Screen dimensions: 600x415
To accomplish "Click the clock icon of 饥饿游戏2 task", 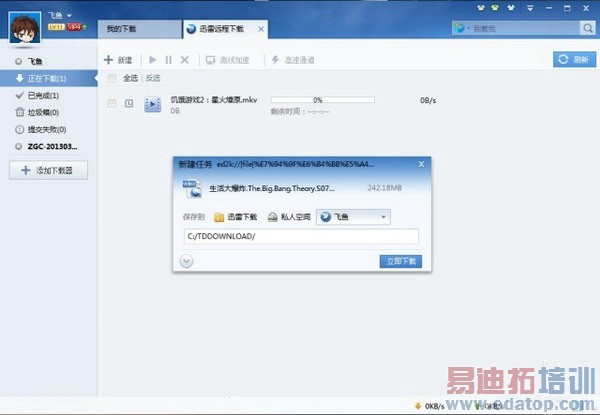I will [129, 103].
